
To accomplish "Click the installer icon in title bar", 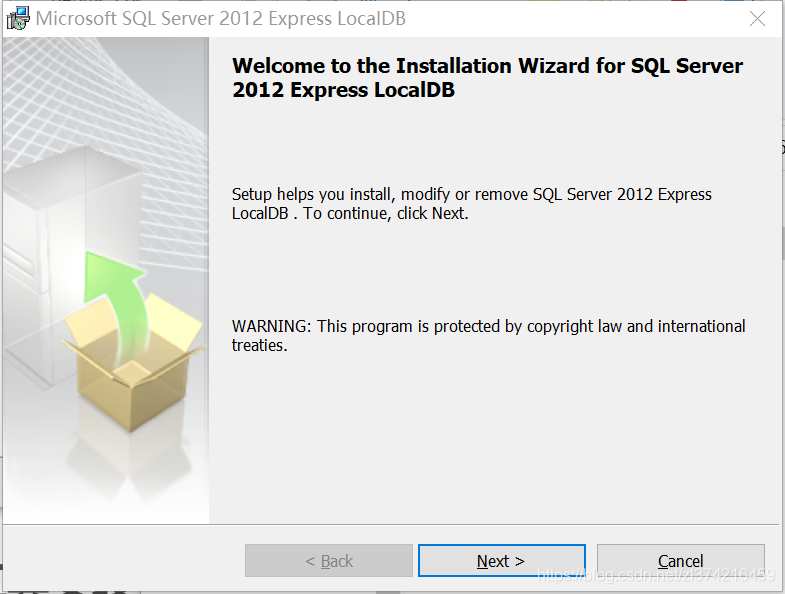I will click(18, 19).
